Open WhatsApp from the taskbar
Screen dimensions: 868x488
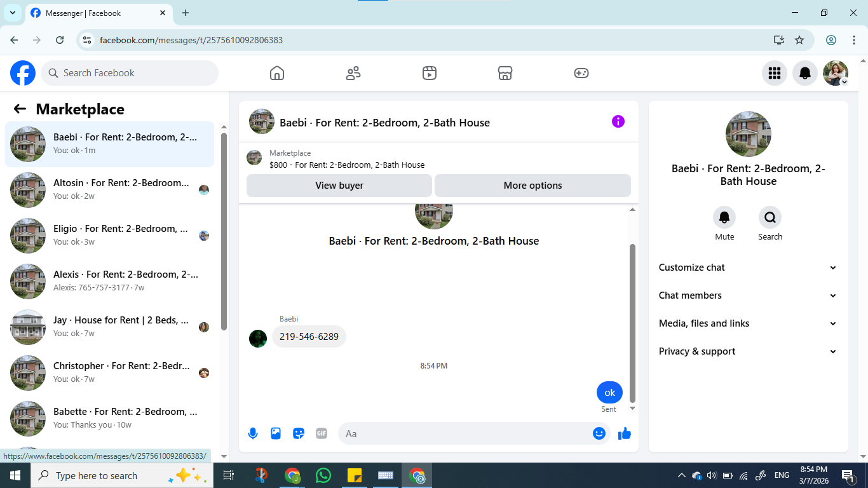tap(323, 475)
